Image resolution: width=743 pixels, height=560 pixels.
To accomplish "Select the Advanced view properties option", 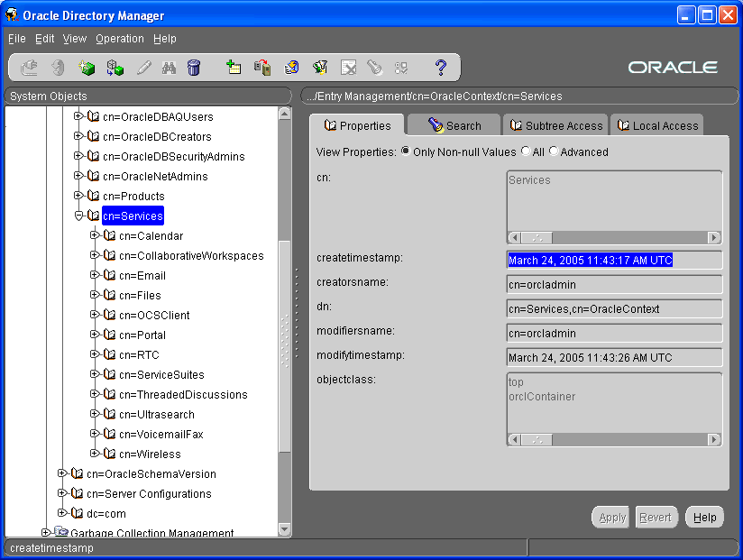I will click(554, 151).
